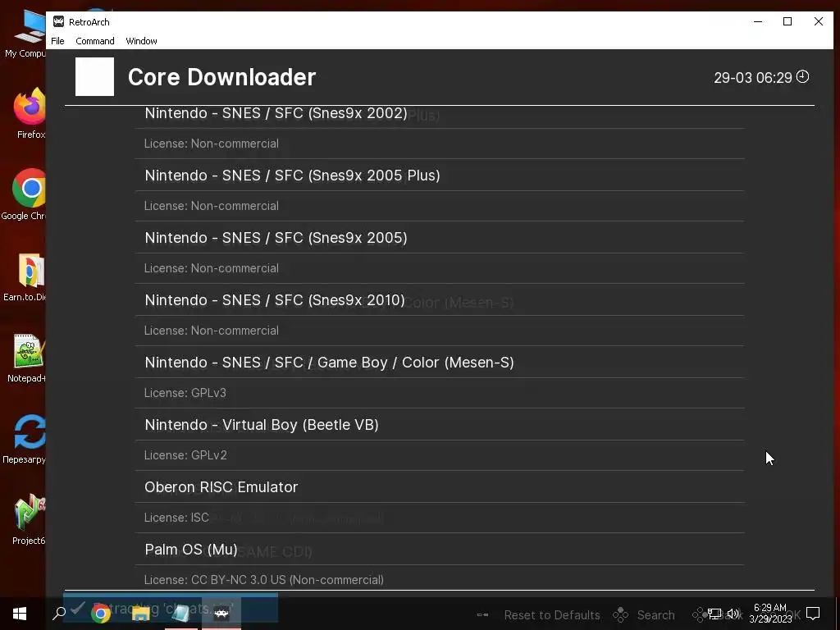Viewport: 840px width, 630px height.
Task: Open Chrome from the taskbar
Action: [x=100, y=614]
